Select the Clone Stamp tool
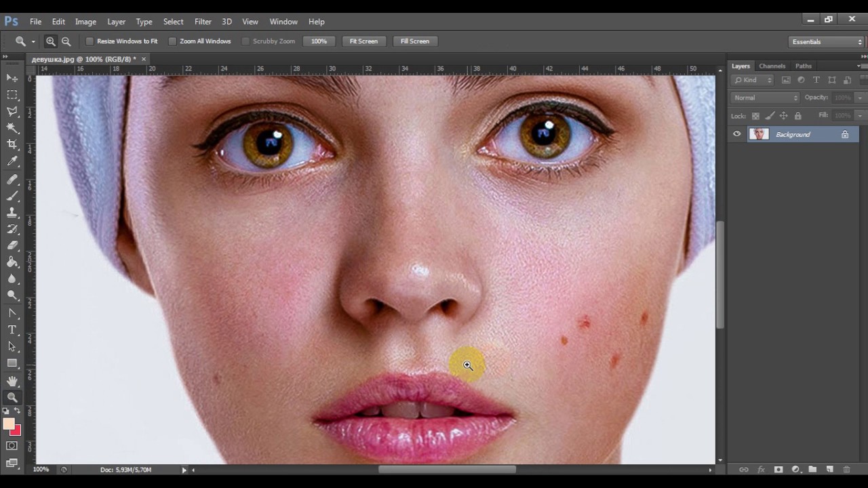868x488 pixels. (x=12, y=213)
